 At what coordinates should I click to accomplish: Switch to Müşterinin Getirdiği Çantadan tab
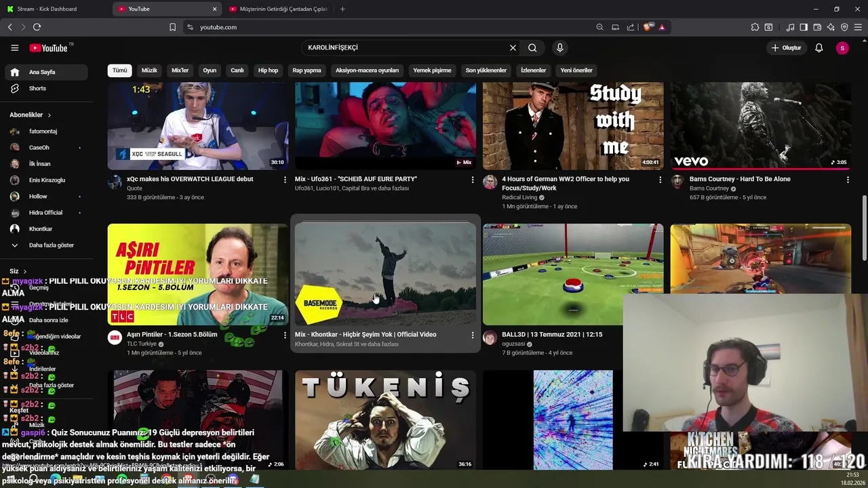tap(278, 9)
